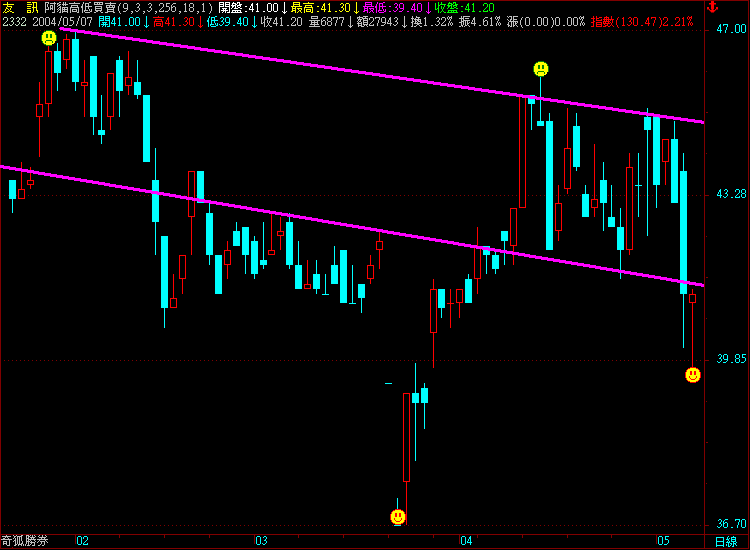Click the 02 month label on the time axis
Image resolution: width=750 pixels, height=550 pixels.
tap(82, 541)
